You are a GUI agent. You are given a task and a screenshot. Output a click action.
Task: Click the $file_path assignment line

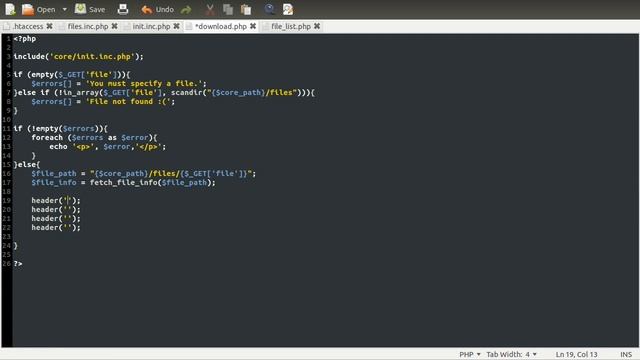click(144, 173)
